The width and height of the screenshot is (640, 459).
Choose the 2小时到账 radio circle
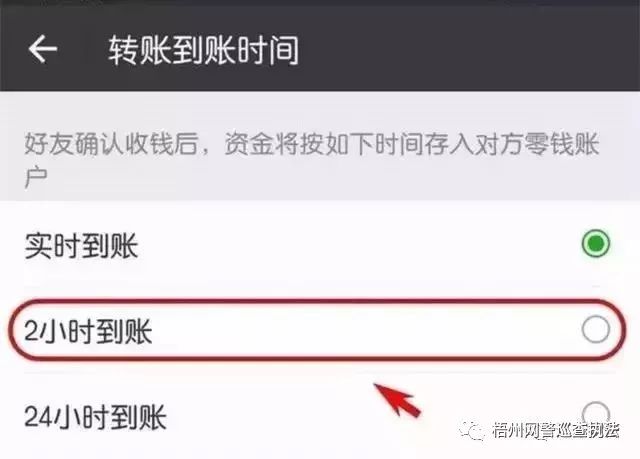coord(596,329)
